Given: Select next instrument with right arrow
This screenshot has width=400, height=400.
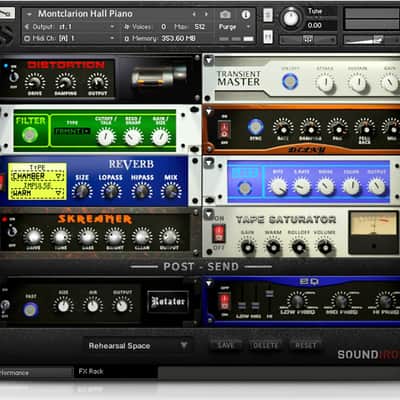Looking at the screenshot, I should (x=207, y=14).
